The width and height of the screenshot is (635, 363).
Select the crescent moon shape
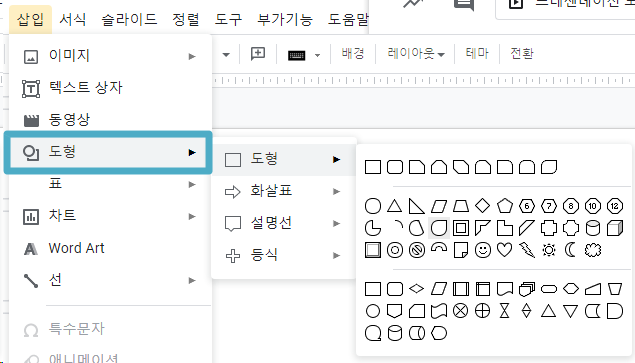pyautogui.click(x=571, y=250)
